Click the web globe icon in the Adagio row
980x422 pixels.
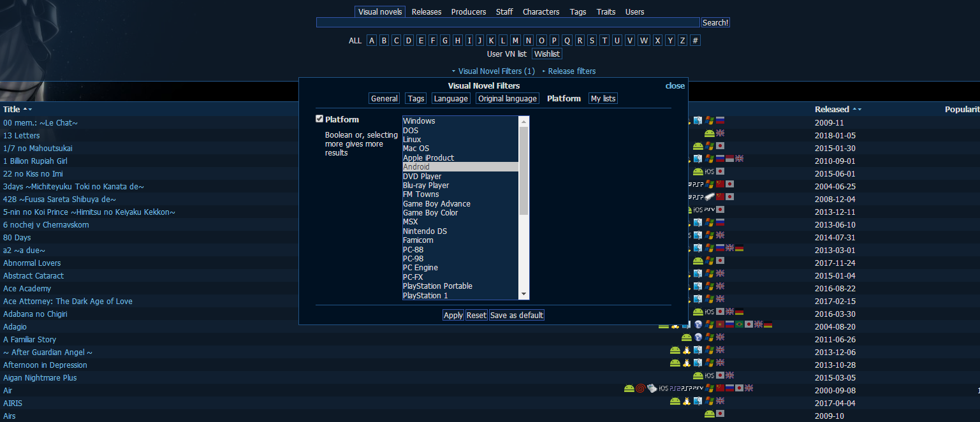[x=698, y=324]
